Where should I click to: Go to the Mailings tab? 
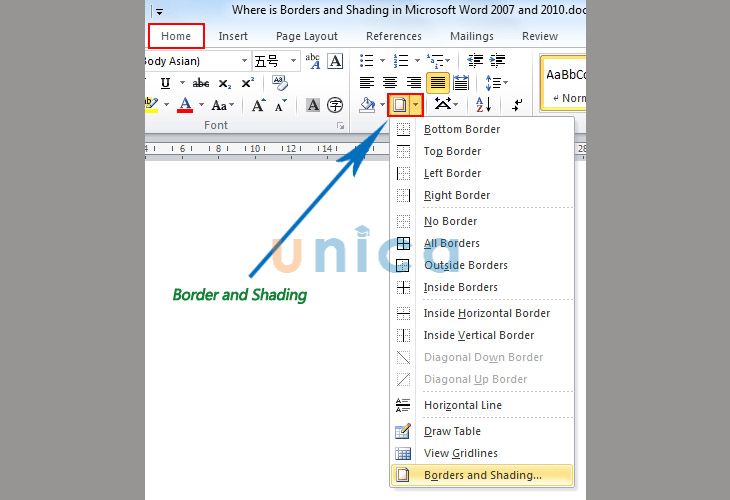point(472,36)
